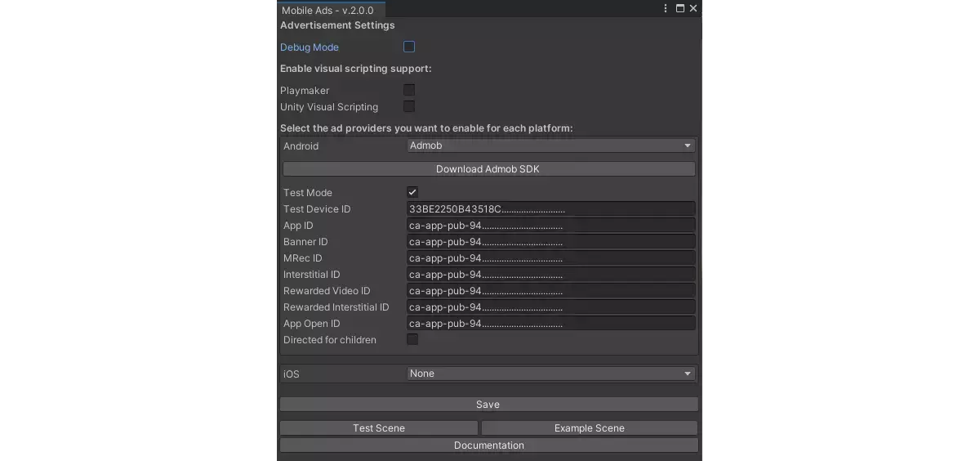Viewport: 980px width, 461px height.
Task: Open the Test Scene
Action: (379, 428)
